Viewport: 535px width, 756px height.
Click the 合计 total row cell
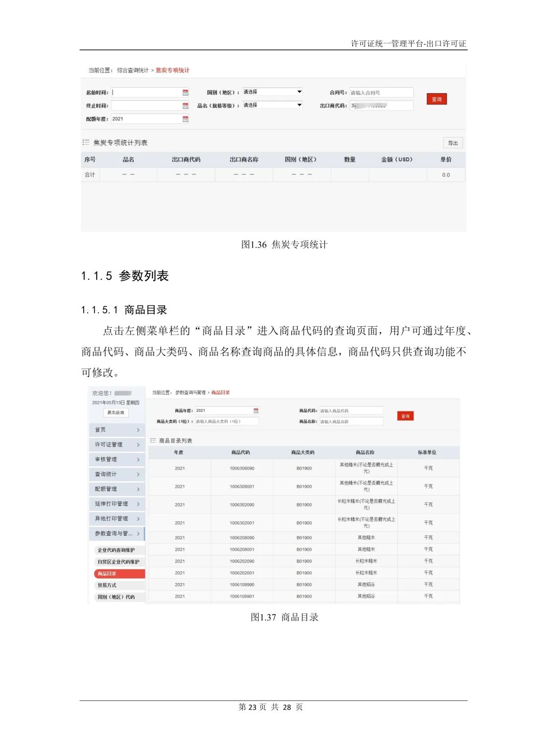pos(90,175)
